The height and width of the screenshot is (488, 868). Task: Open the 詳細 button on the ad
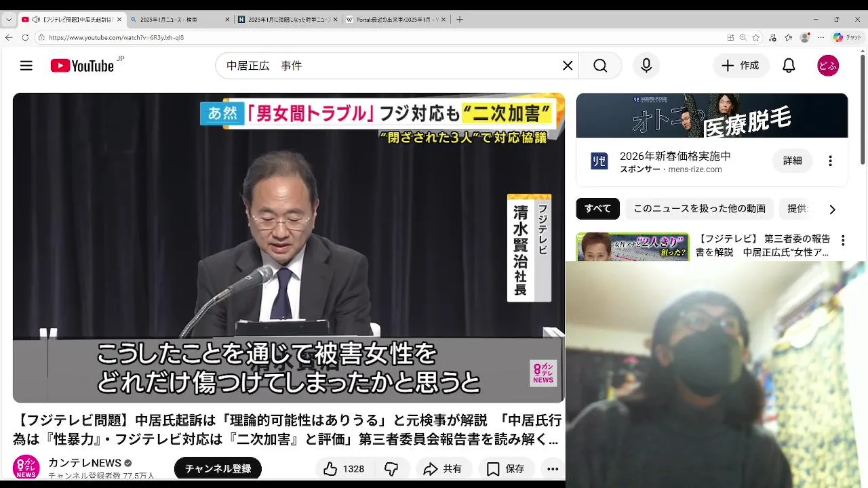pos(792,161)
